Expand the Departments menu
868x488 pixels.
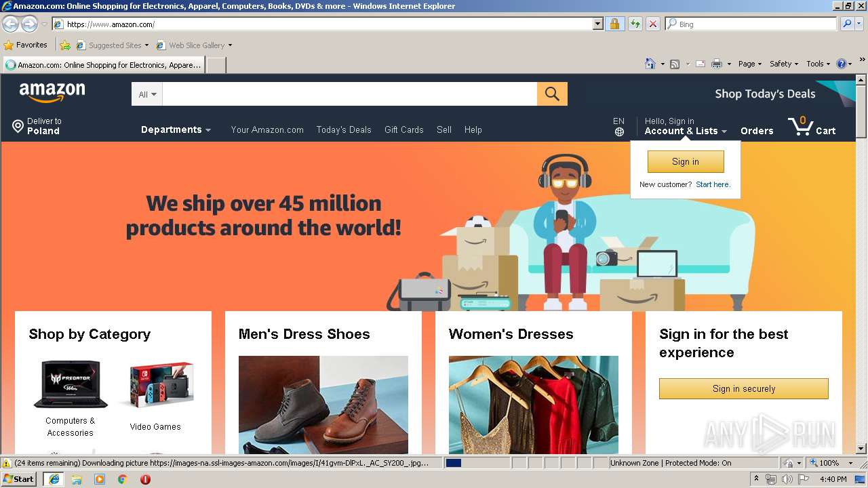pyautogui.click(x=176, y=129)
